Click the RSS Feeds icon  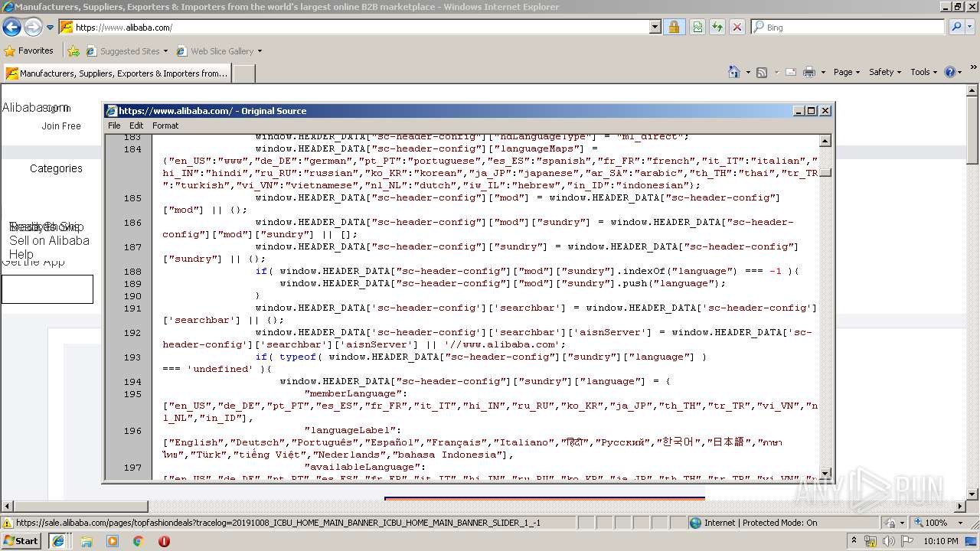click(x=762, y=72)
